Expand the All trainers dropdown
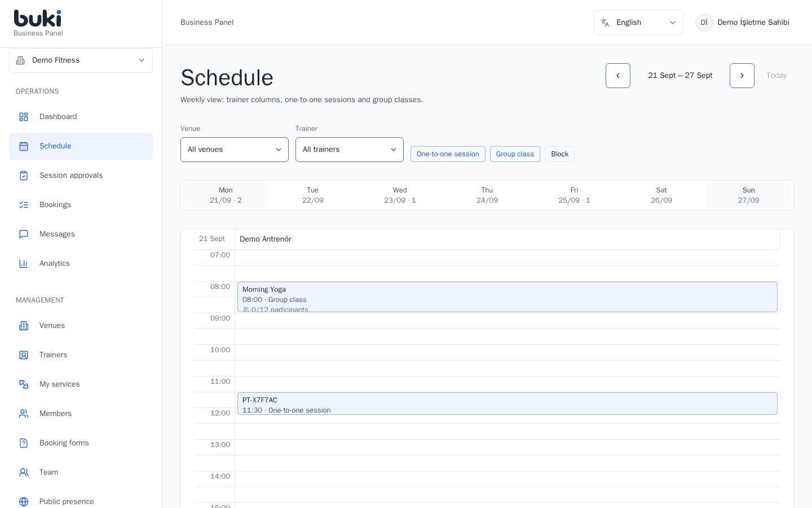The image size is (812, 508). [350, 150]
